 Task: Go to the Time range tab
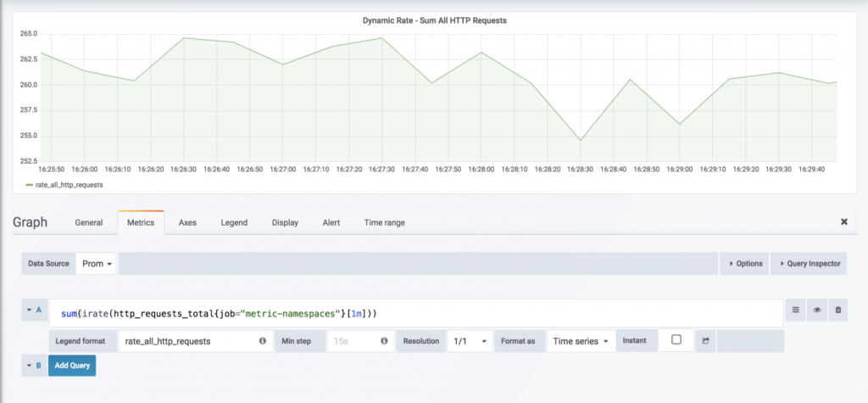(x=384, y=222)
